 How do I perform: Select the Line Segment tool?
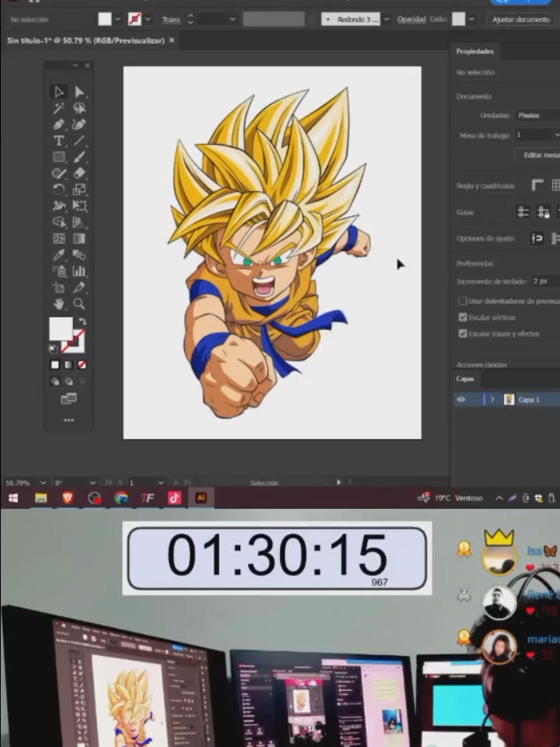[79, 141]
